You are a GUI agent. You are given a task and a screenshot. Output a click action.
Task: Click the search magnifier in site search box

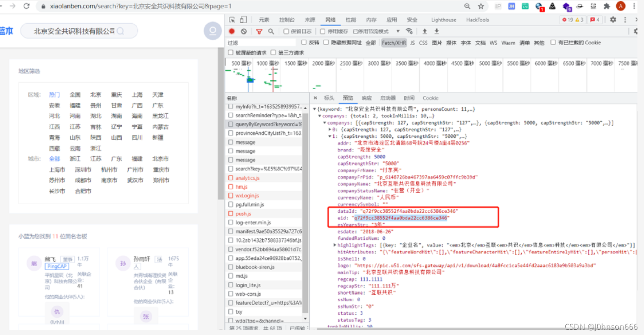pos(120,31)
